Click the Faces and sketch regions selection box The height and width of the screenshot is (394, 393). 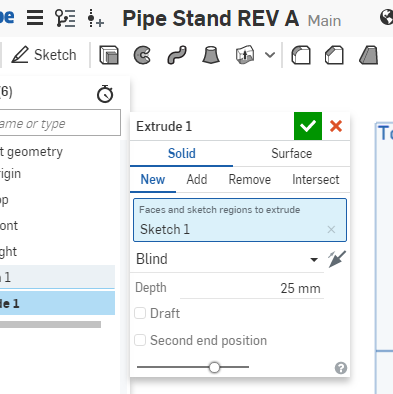click(240, 220)
